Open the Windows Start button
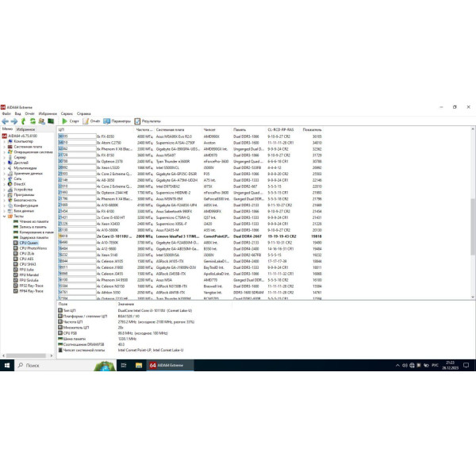476x476 pixels. click(7, 365)
